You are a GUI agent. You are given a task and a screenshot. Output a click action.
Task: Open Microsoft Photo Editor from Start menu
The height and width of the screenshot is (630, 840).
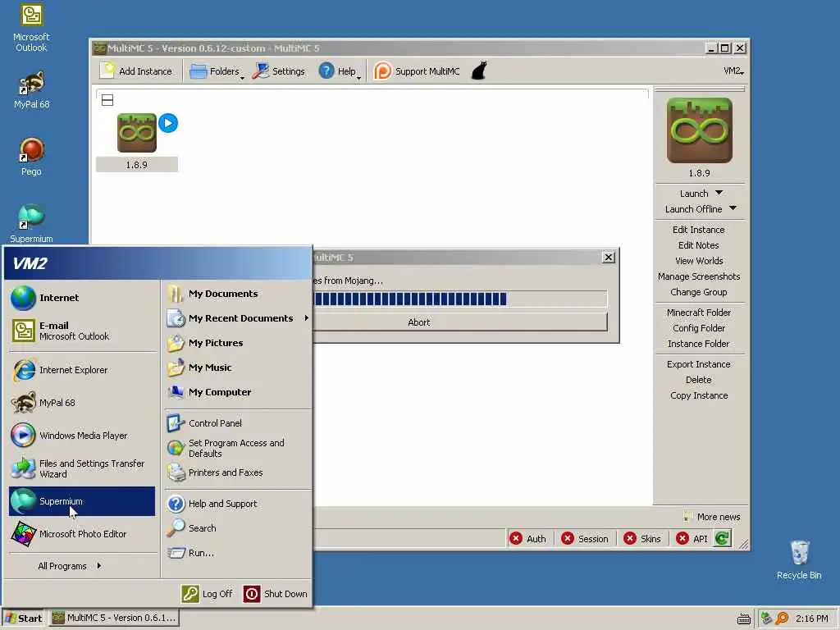(82, 534)
